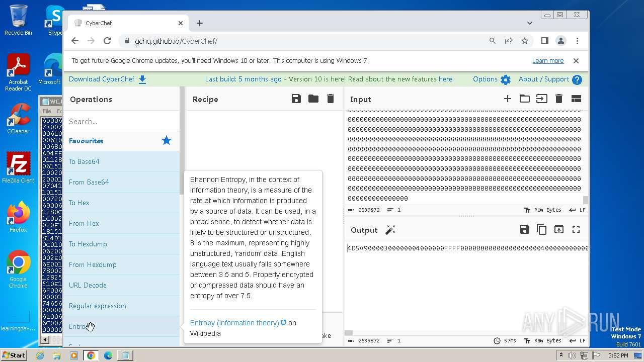644x362 pixels.
Task: Open the Options gear icon
Action: pos(506,79)
